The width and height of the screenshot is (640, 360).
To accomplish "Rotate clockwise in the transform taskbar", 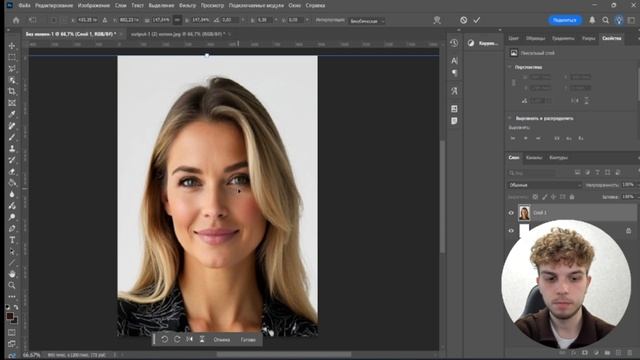I will pyautogui.click(x=177, y=339).
